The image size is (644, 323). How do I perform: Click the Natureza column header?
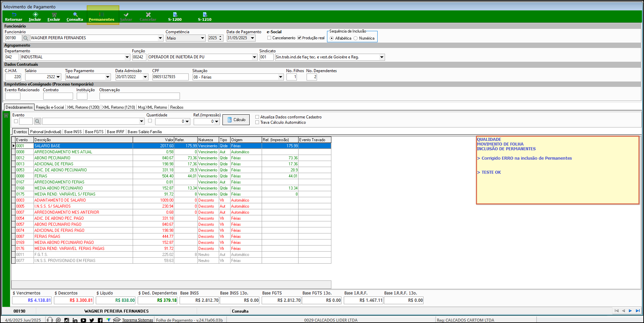point(208,140)
